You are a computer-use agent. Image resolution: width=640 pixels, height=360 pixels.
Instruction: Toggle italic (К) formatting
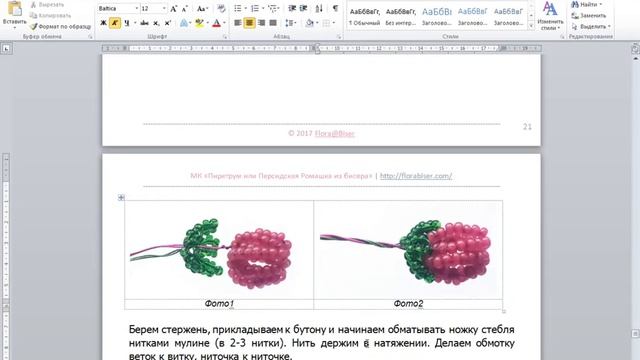point(115,23)
